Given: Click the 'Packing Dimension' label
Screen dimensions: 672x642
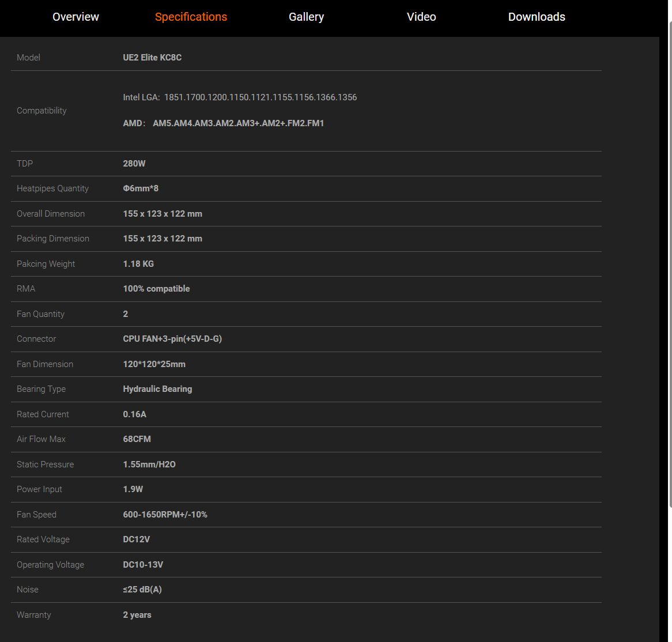Looking at the screenshot, I should tap(52, 239).
